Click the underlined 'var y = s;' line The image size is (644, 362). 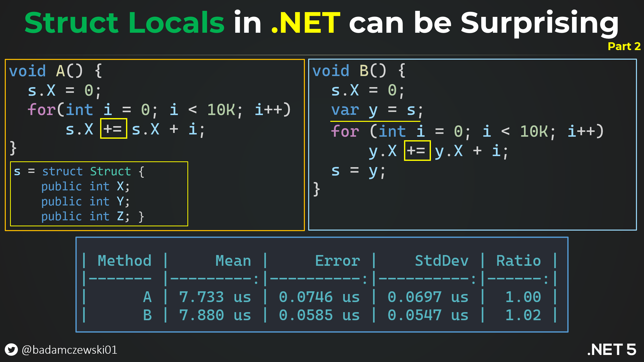click(376, 111)
